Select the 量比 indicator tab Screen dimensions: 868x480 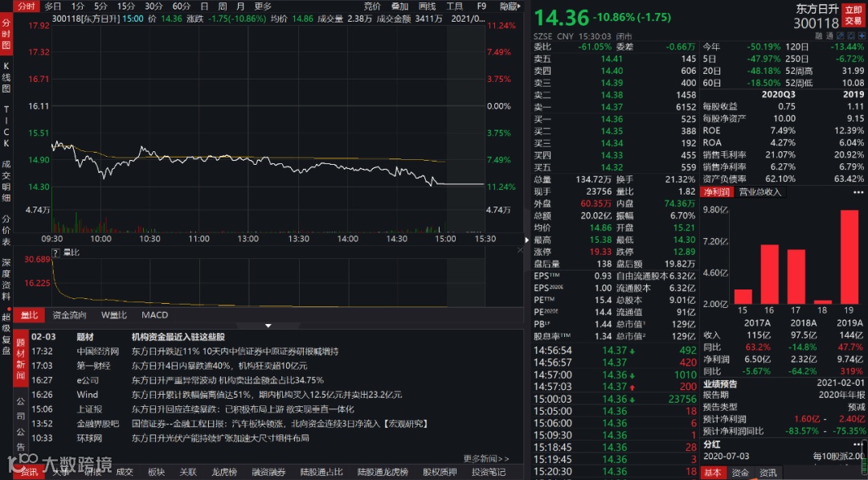[30, 315]
